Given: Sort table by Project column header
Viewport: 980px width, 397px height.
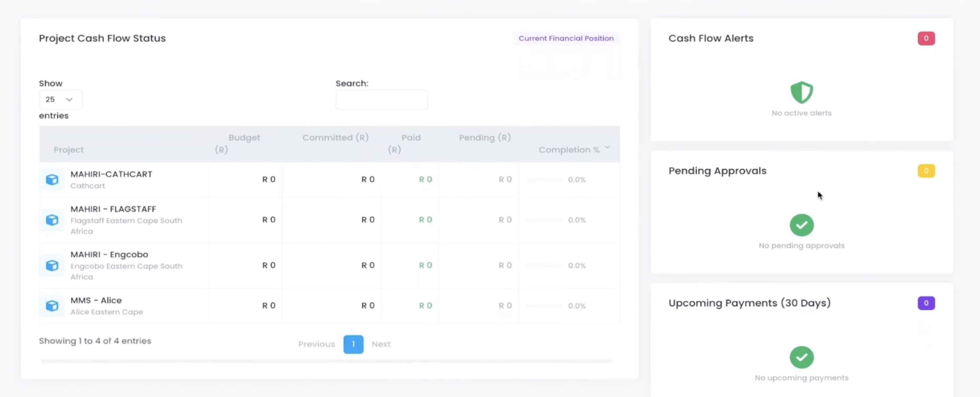Looking at the screenshot, I should tap(68, 150).
